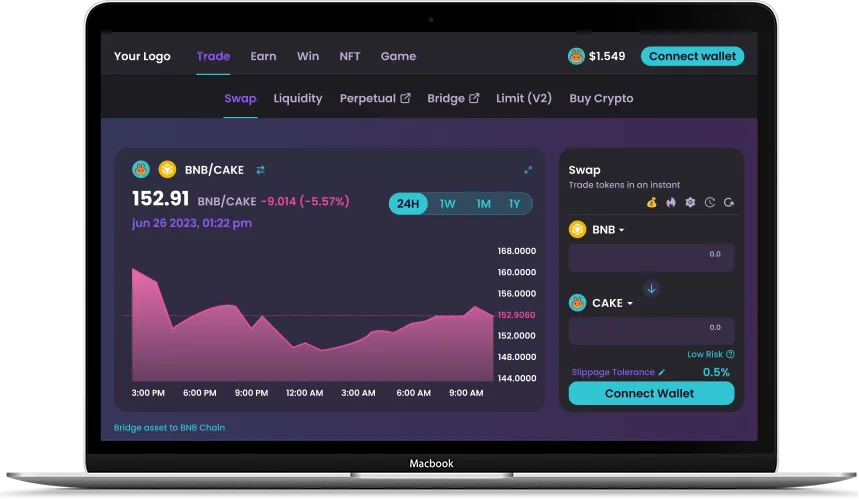Click the BNB token icon in chart header
This screenshot has width=859, height=500.
167,170
